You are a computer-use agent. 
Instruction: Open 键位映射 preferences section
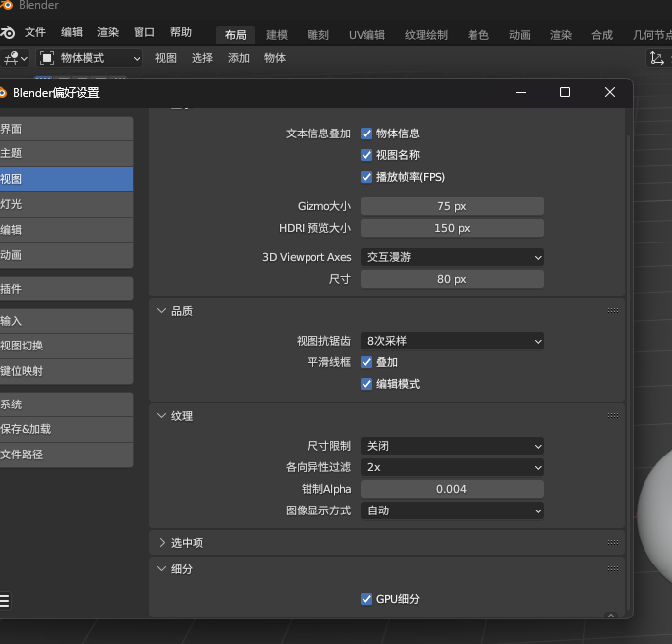point(66,371)
